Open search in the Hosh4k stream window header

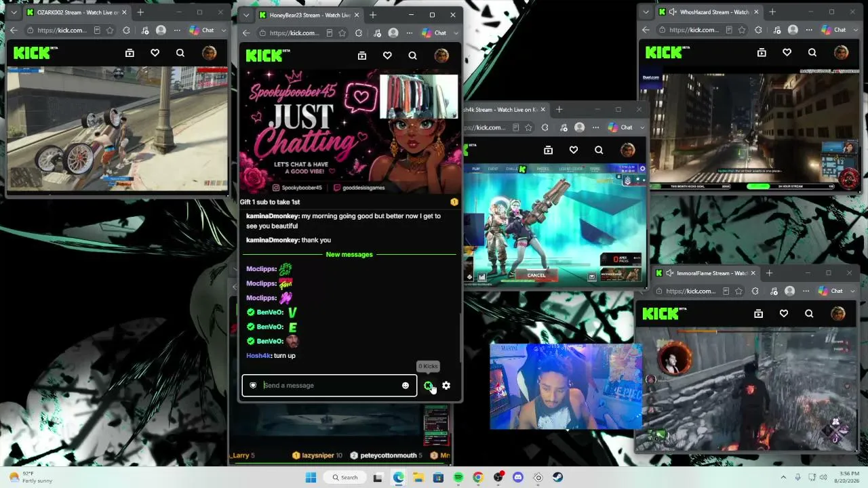click(x=599, y=150)
